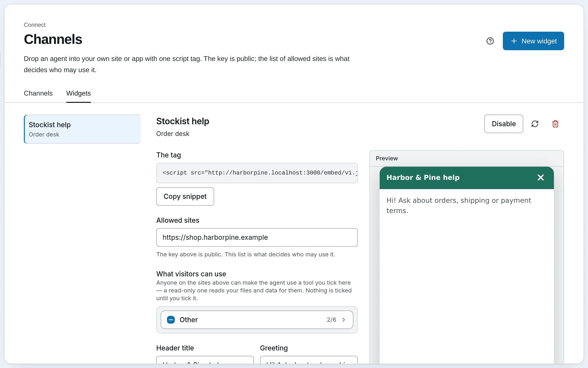Viewport: 588px width, 368px height.
Task: Click the Connect breadcrumb label
Action: point(35,25)
